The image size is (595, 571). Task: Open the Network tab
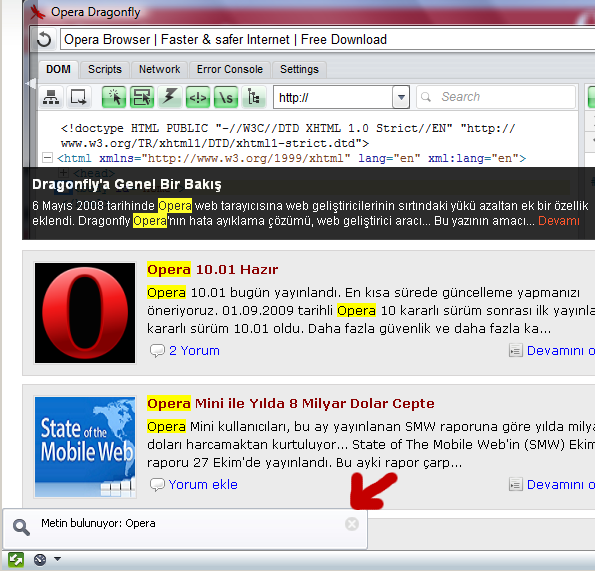coord(159,69)
